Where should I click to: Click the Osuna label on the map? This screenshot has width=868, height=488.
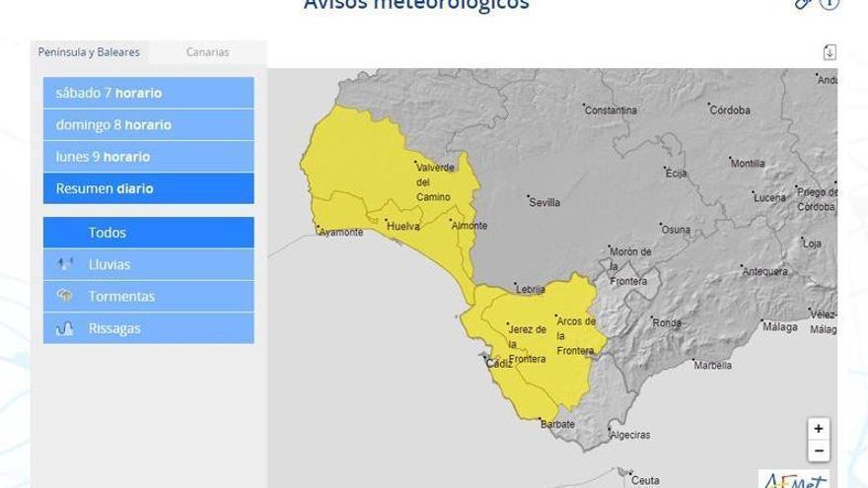(x=676, y=230)
